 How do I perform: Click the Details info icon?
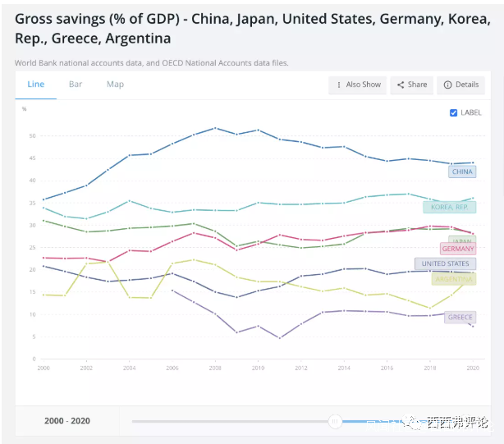point(447,85)
